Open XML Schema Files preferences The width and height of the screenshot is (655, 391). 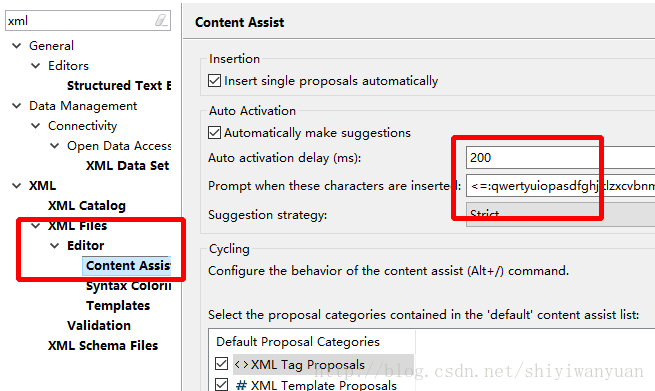103,345
